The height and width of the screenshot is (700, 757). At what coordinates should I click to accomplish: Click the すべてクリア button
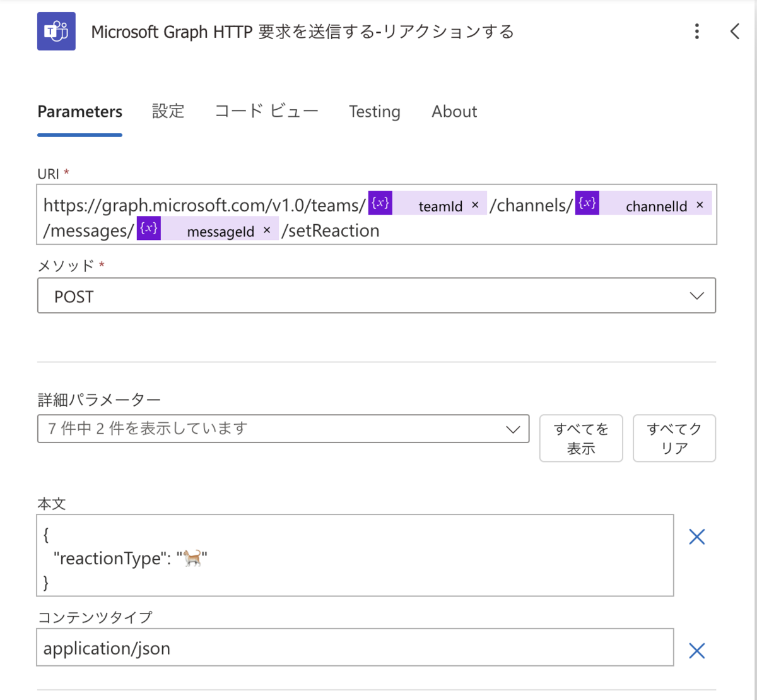(x=674, y=438)
